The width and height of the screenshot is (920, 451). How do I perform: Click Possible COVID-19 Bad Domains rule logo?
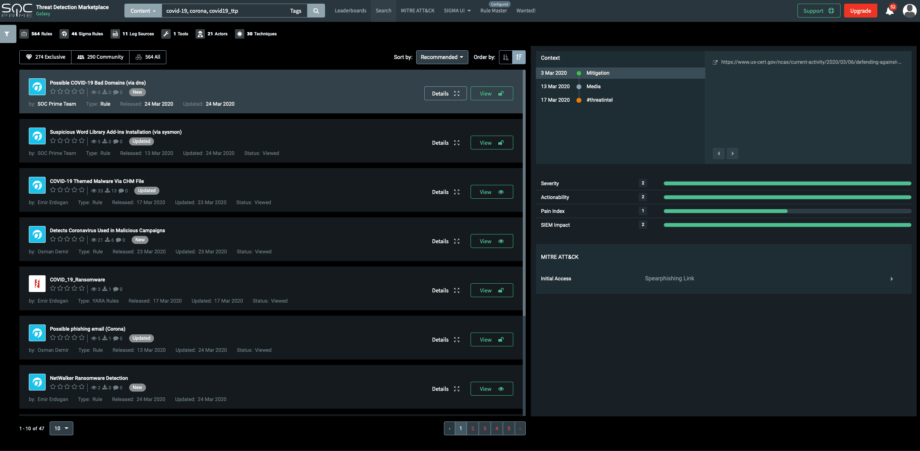point(37,87)
